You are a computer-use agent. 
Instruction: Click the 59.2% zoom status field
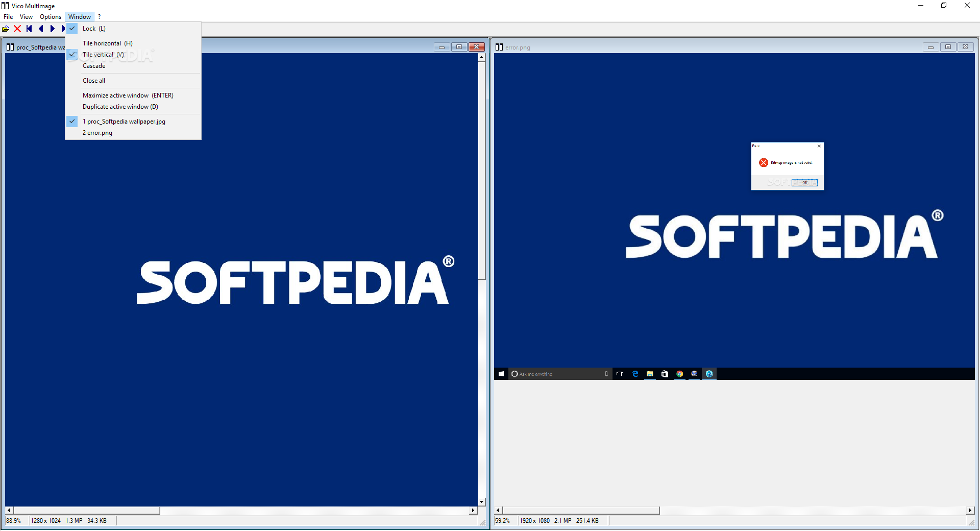[x=506, y=521]
